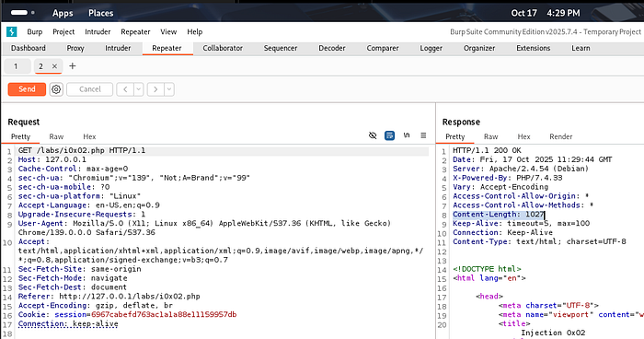The image size is (644, 339).
Task: Click the Referer header line
Action: click(x=109, y=297)
